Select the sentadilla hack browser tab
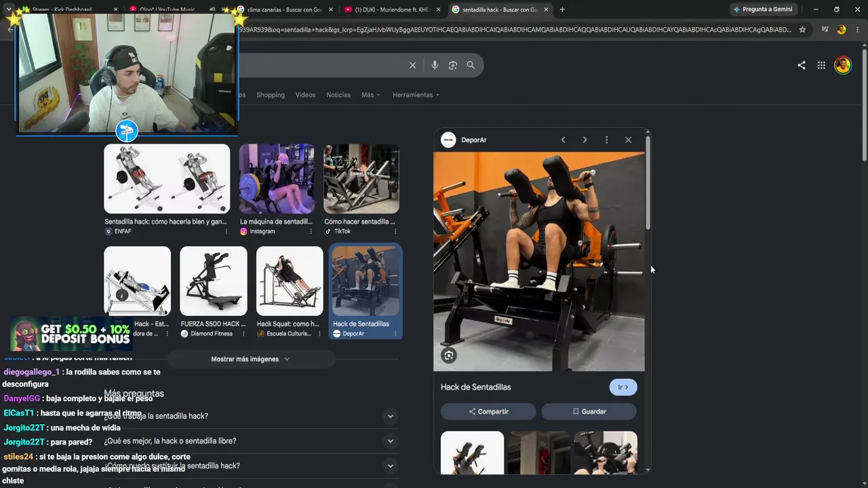 (500, 9)
